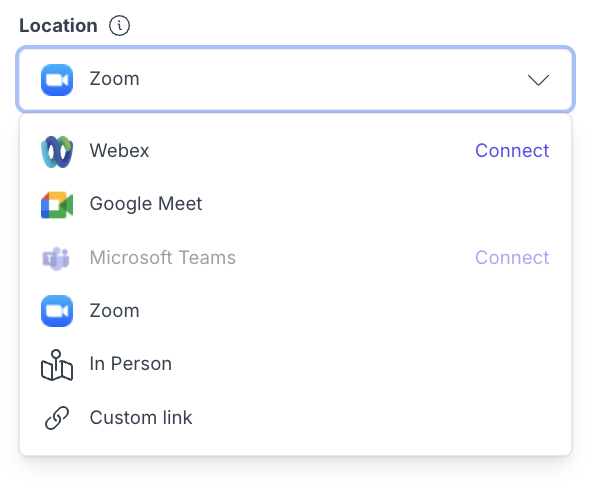Click the Google Meet camera icon

[x=57, y=205]
